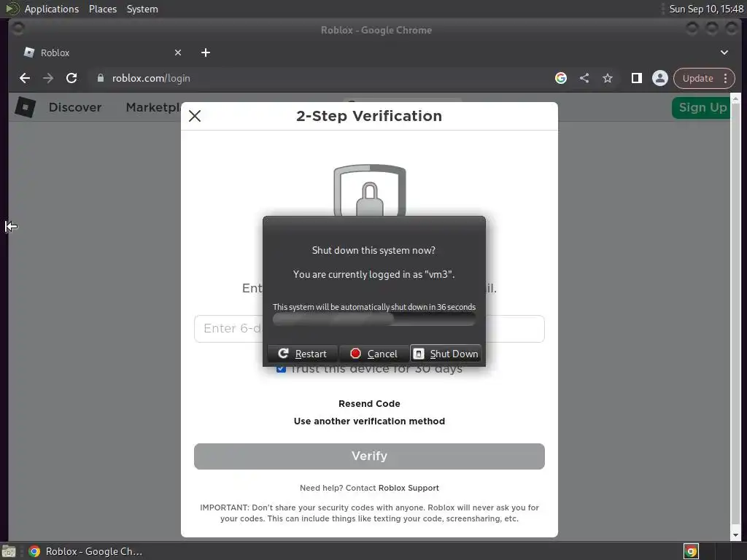Confirm Shut Down in the dialog

coord(446,354)
